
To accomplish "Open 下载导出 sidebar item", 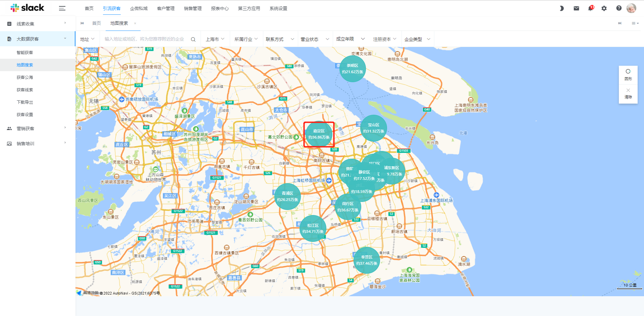I will (25, 102).
